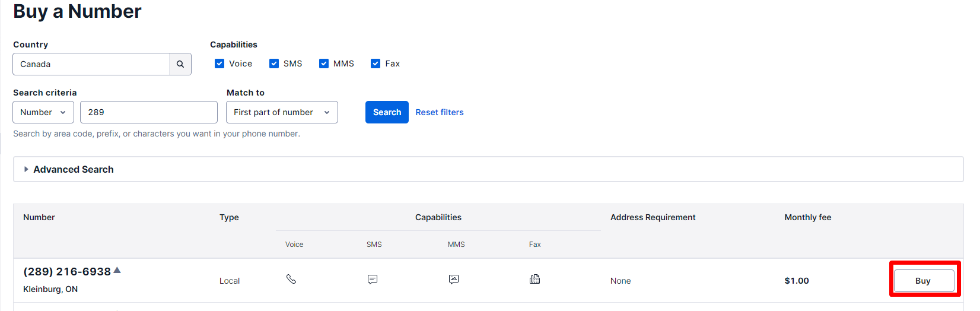Click the Country input field showing Canada
The image size is (980, 311).
91,64
